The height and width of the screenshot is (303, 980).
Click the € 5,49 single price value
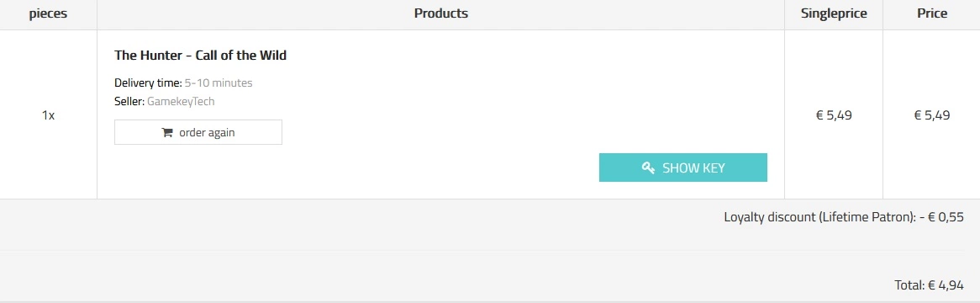tap(834, 115)
